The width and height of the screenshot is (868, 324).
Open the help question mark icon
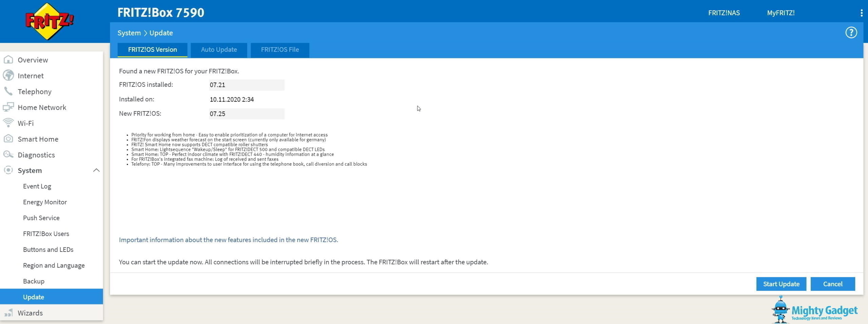pyautogui.click(x=851, y=33)
